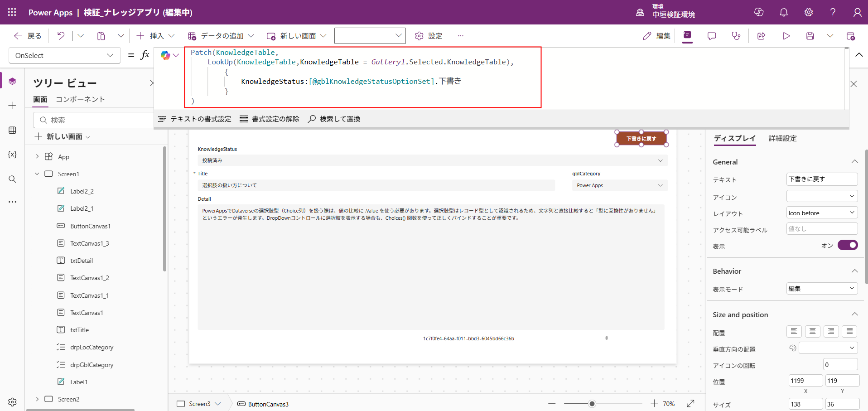The height and width of the screenshot is (411, 868).
Task: Click テキストの書式設定 in formula bar
Action: point(195,119)
